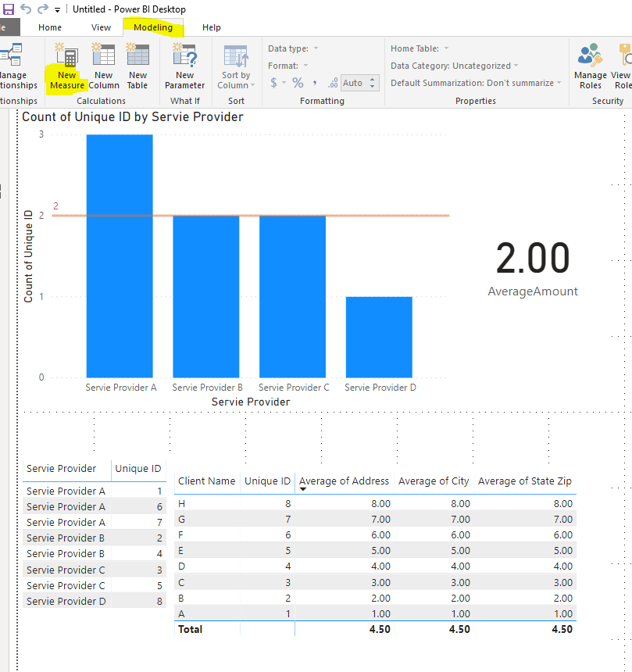Select Servie Provider A row with ID 6
The height and width of the screenshot is (672, 632).
coord(95,506)
